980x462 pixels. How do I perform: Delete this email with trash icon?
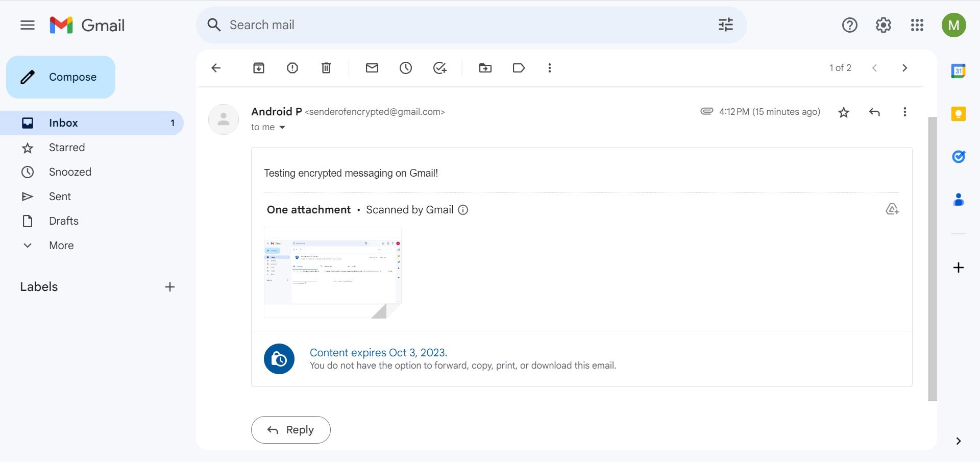326,68
